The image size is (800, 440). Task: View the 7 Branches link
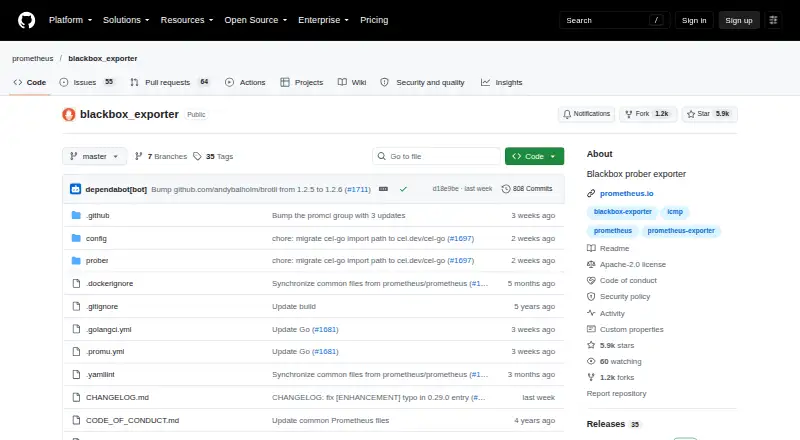[x=161, y=156]
